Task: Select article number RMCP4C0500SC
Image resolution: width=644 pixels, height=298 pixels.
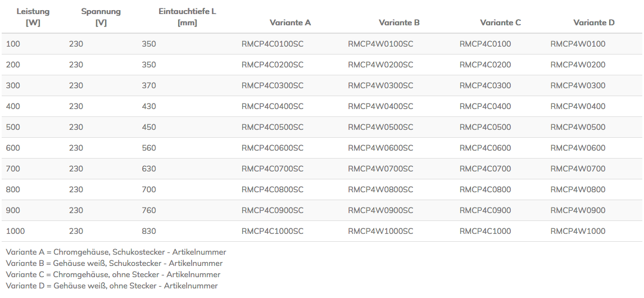Action: (273, 127)
